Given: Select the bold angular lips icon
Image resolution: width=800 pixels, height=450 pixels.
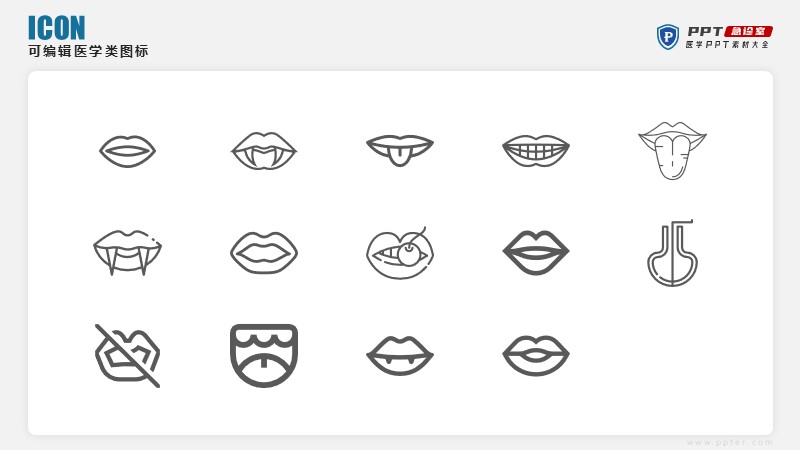Looking at the screenshot, I should click(x=536, y=253).
